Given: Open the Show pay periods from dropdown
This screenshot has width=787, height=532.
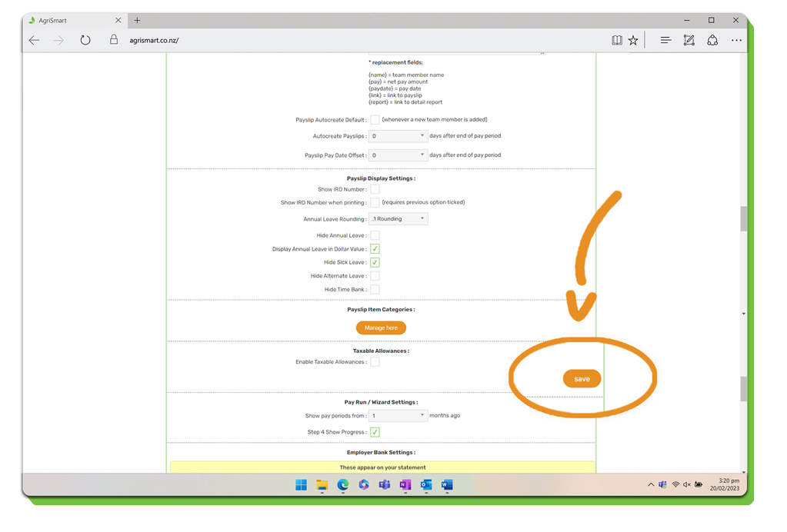Looking at the screenshot, I should click(x=398, y=415).
